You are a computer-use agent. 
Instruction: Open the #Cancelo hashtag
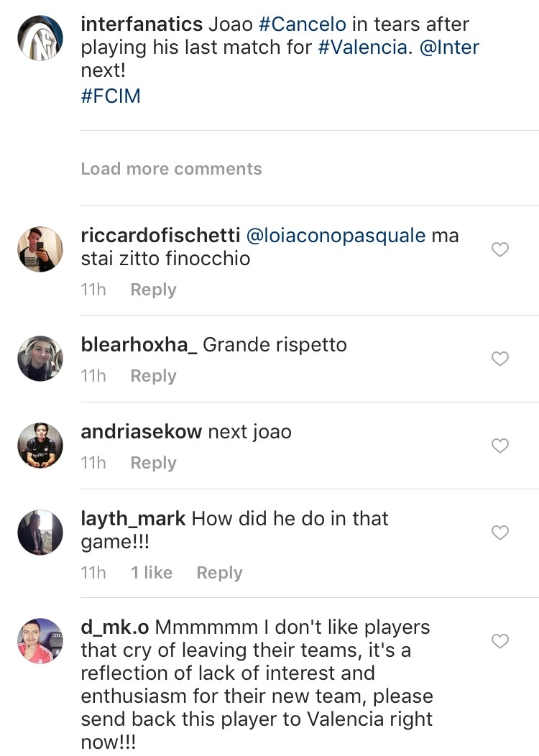pos(302,24)
